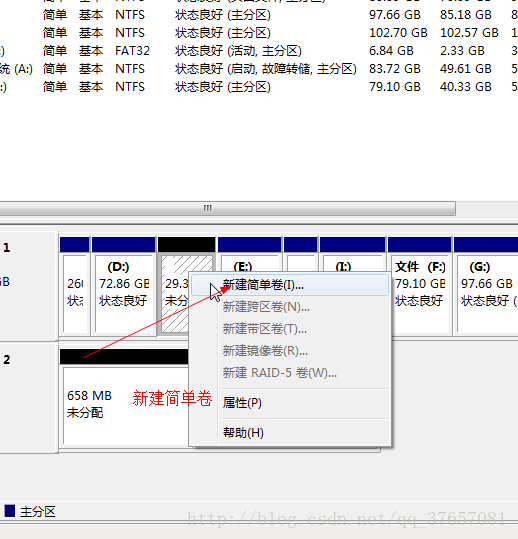The image size is (518, 539).
Task: Click the 主分区 legend label
Action: click(38, 512)
